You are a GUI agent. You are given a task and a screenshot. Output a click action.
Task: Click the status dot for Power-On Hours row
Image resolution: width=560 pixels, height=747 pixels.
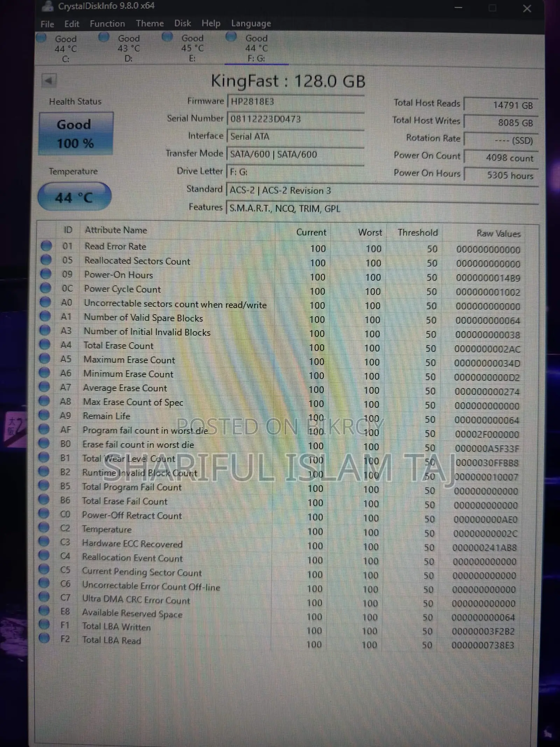46,274
